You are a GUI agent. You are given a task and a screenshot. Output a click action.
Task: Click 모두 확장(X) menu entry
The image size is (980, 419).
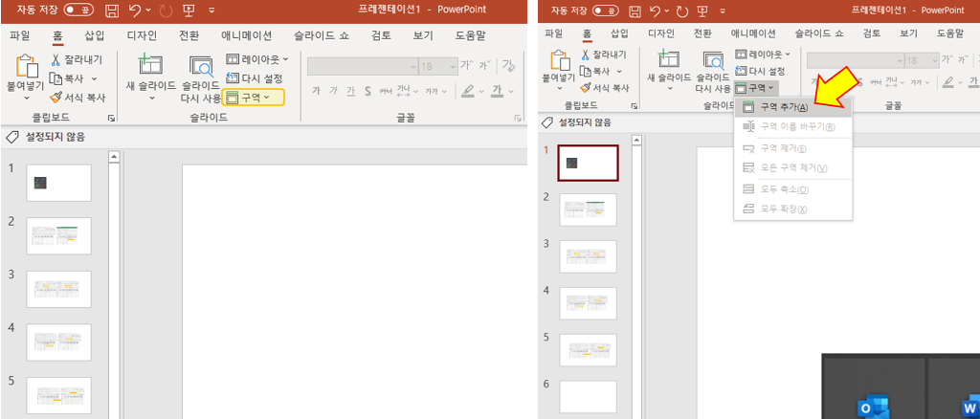click(x=792, y=209)
